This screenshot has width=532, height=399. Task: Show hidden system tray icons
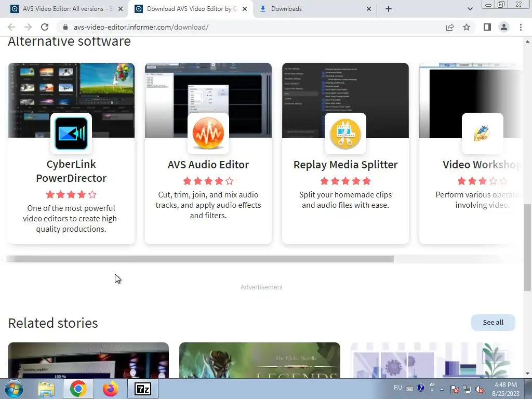coord(442,389)
